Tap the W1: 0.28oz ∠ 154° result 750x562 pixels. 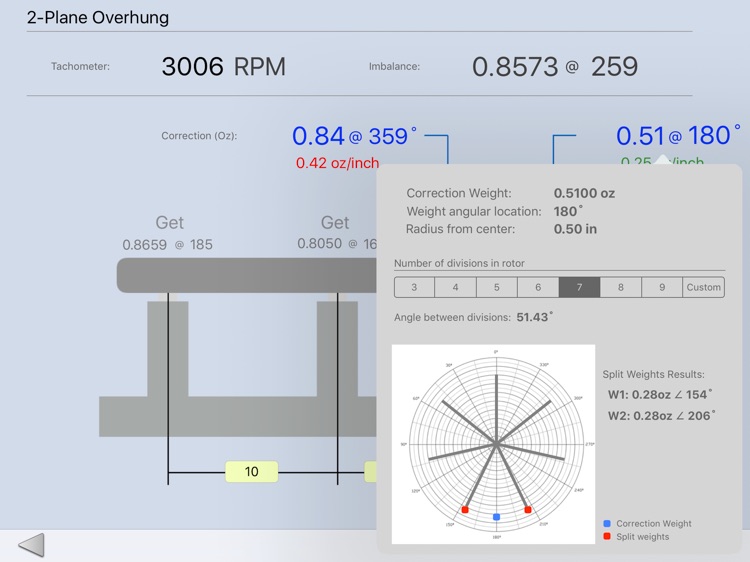[x=660, y=395]
